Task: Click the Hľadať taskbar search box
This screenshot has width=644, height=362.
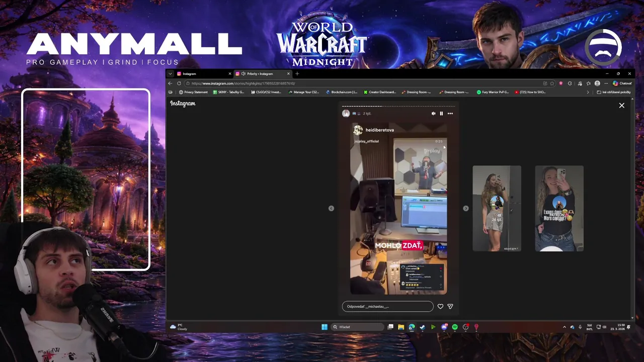Action: pos(357,327)
